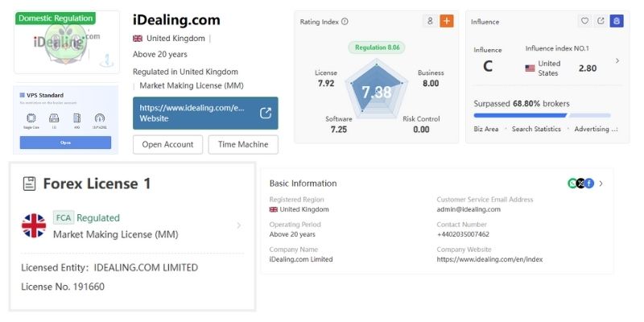The width and height of the screenshot is (644, 322).
Task: Click the share icon in Influence panel
Action: [x=601, y=22]
